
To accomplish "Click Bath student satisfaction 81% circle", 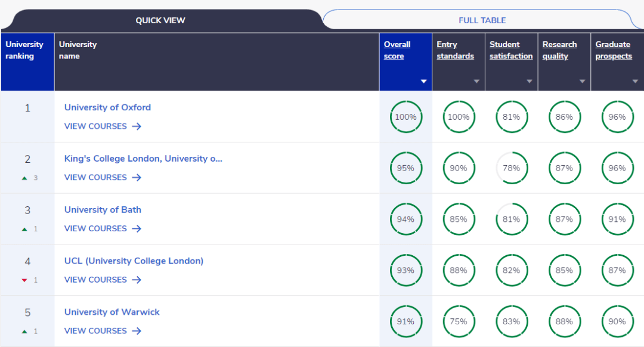I will point(512,219).
